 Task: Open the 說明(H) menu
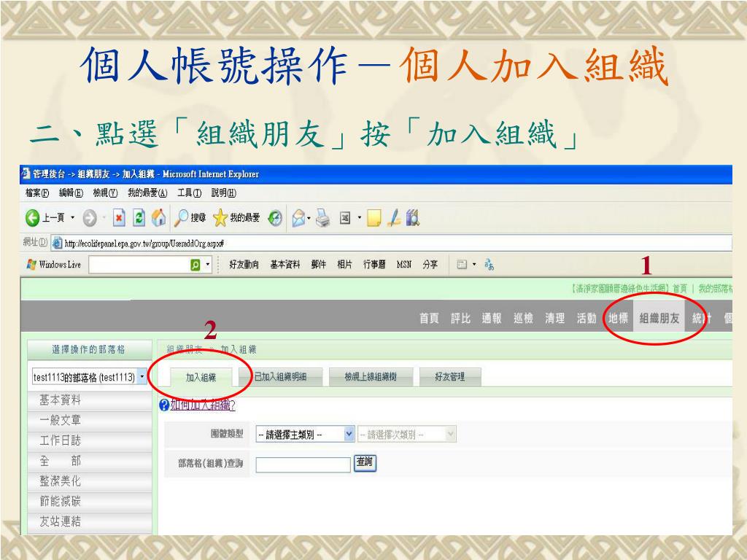click(x=224, y=192)
